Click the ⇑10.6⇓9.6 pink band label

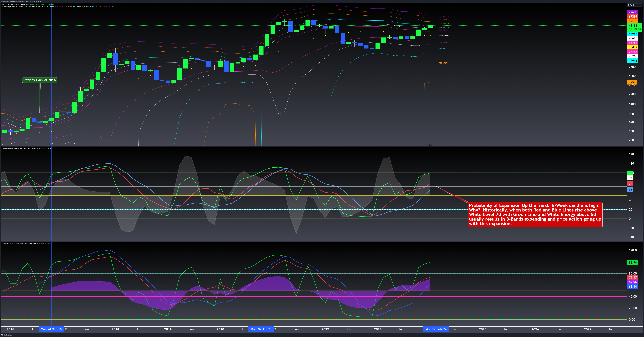[443, 30]
